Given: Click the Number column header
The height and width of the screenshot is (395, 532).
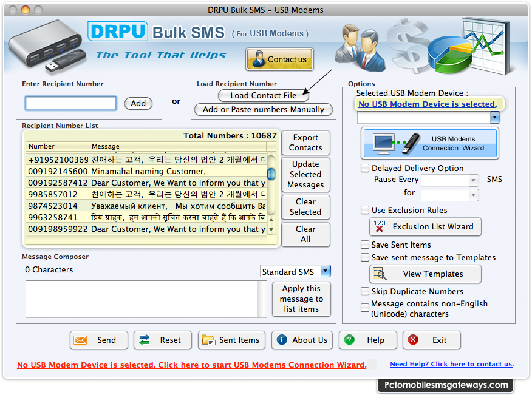Looking at the screenshot, I should [x=57, y=146].
